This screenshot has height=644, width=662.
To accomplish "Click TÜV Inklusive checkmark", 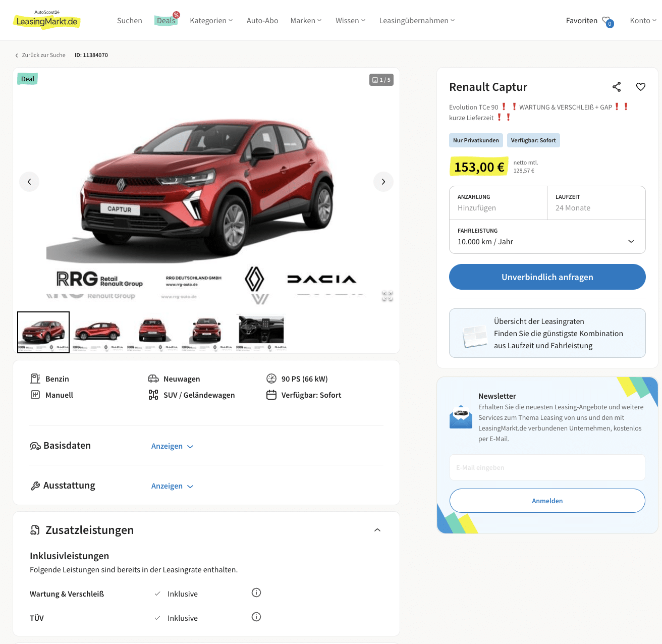I will tap(157, 618).
